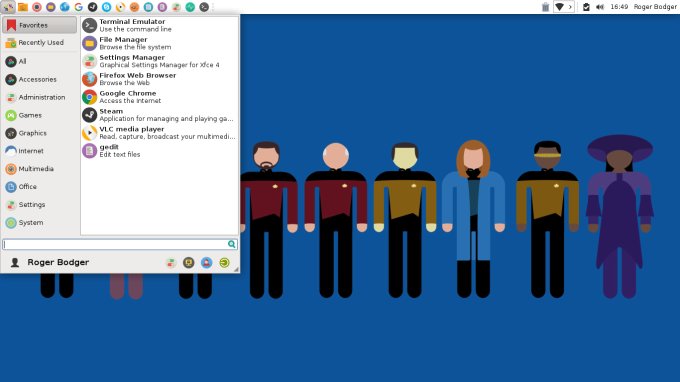
Task: Open settings toggles launcher in top panel
Action: point(176,7)
